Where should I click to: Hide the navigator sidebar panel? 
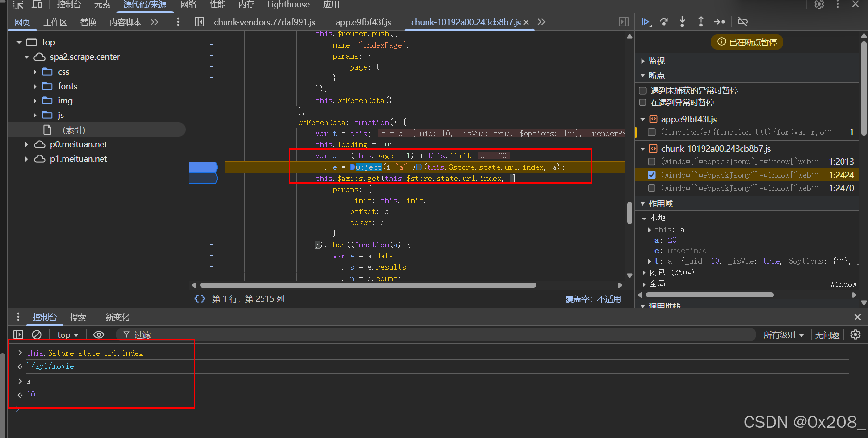(x=200, y=22)
